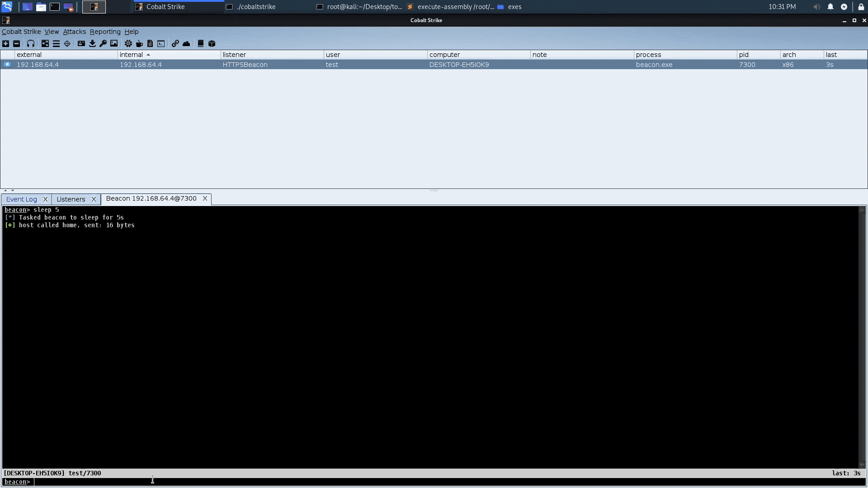Viewport: 868px width, 488px height.
Task: Select the Beacon 192.168.64.4@7300 tab
Action: tap(151, 198)
